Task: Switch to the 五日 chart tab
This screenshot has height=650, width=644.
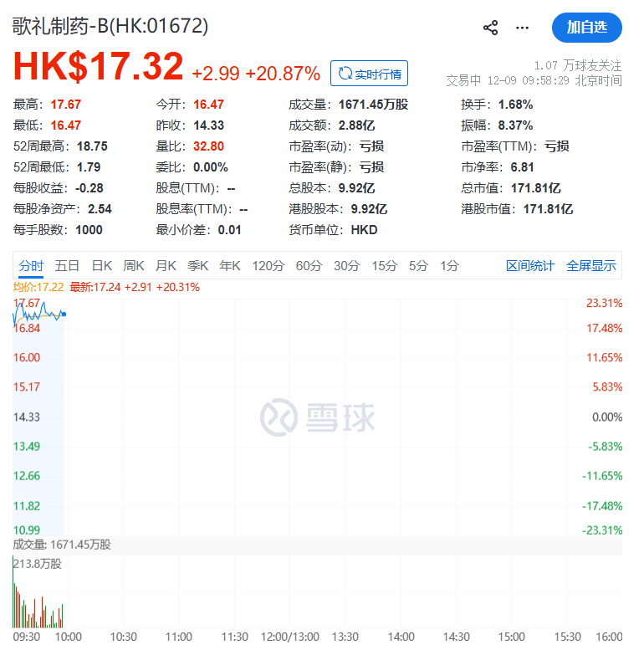Action: tap(67, 266)
